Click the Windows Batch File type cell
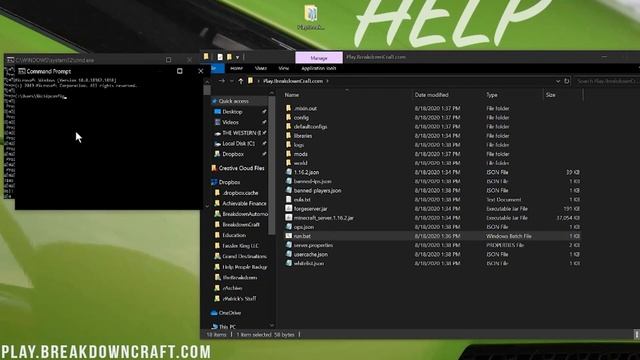 click(x=508, y=236)
